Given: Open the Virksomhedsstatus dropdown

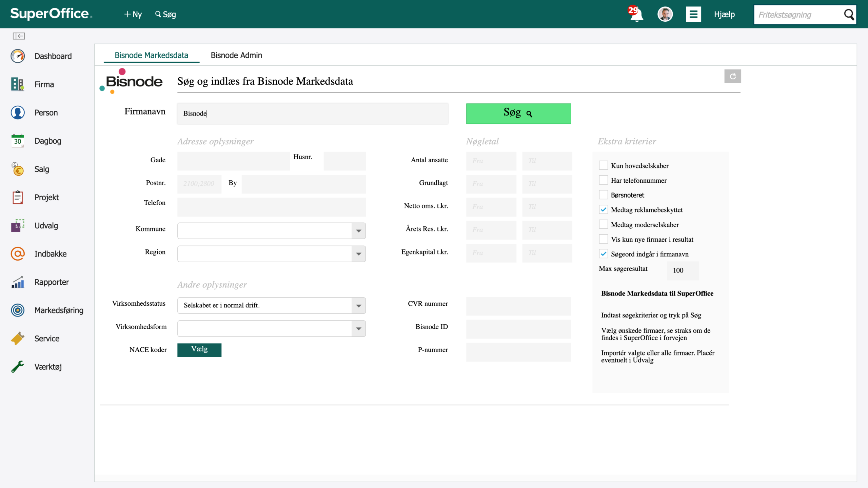Looking at the screenshot, I should tap(272, 305).
